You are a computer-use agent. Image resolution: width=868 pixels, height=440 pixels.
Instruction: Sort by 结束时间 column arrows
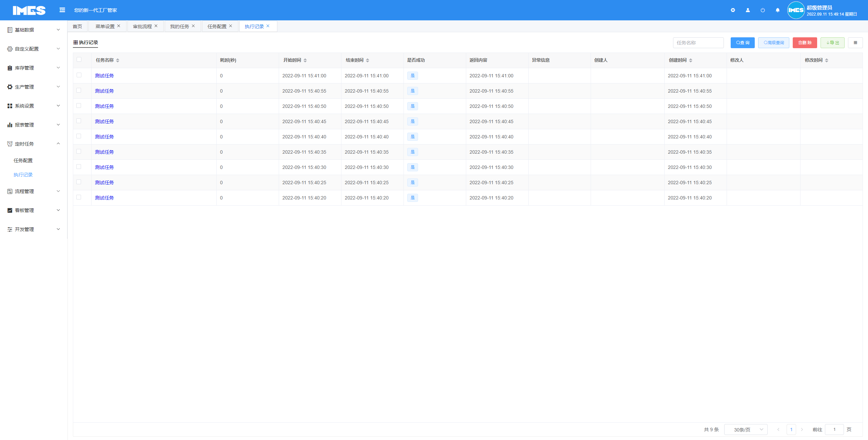click(x=368, y=60)
